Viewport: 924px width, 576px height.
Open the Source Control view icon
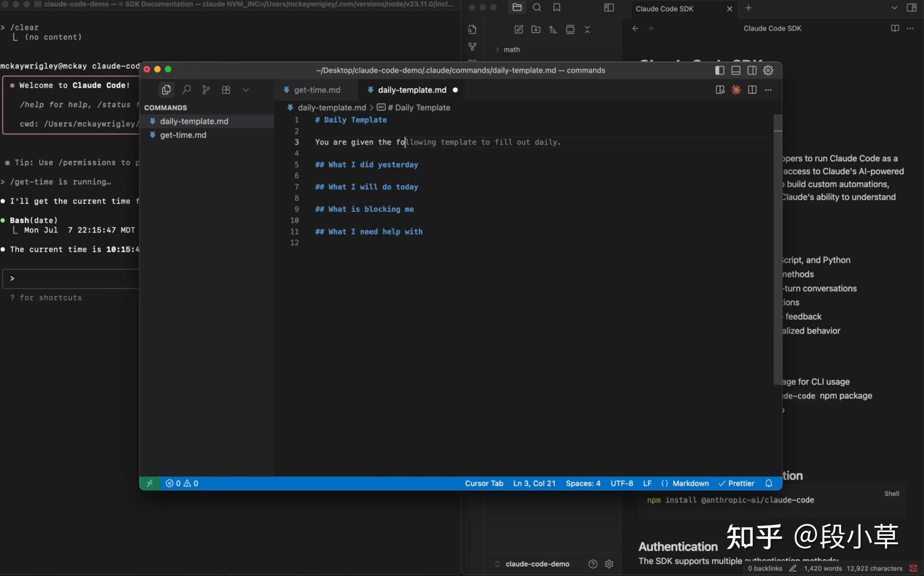pyautogui.click(x=206, y=90)
